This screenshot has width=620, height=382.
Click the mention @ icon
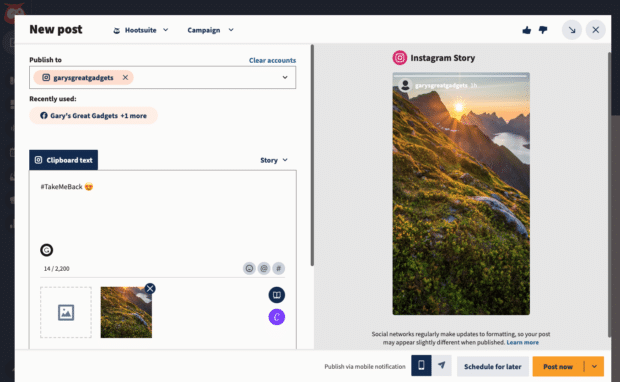[x=264, y=269]
